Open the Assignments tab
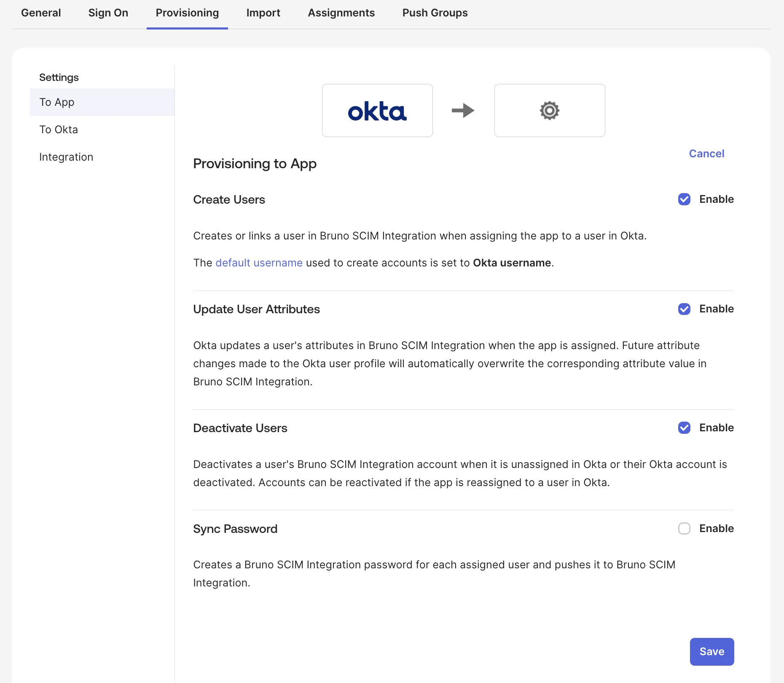 (341, 13)
